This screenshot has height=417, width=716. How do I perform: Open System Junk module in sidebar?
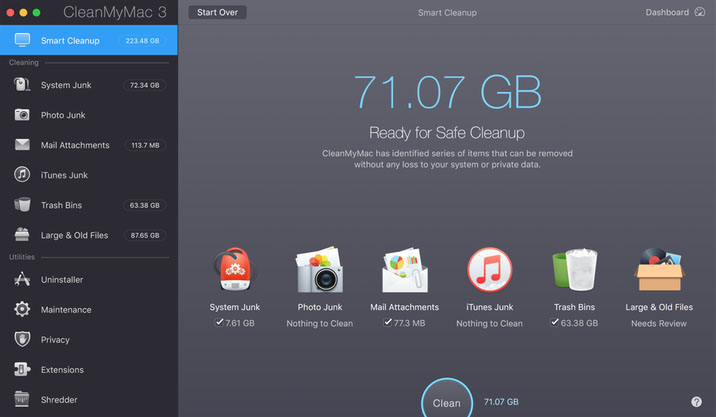point(89,85)
